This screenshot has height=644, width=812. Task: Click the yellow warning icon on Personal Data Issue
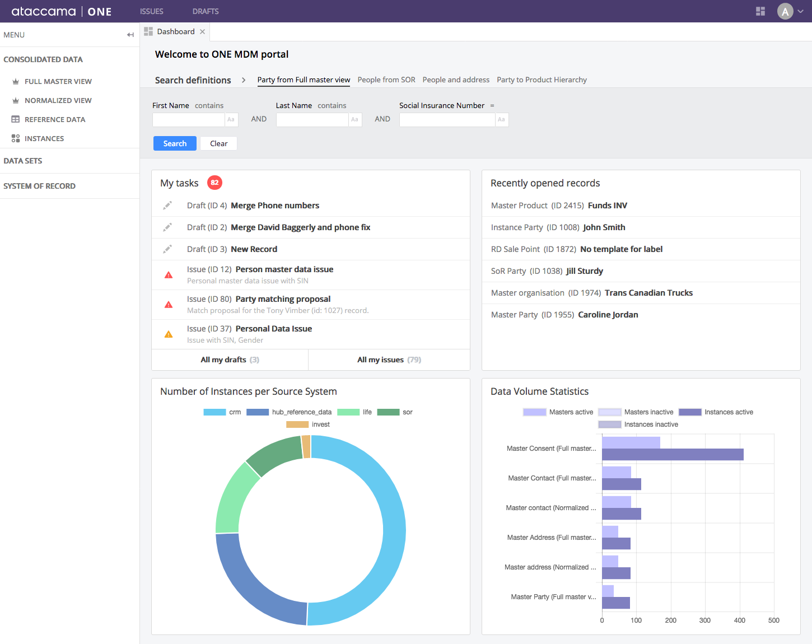tap(168, 334)
